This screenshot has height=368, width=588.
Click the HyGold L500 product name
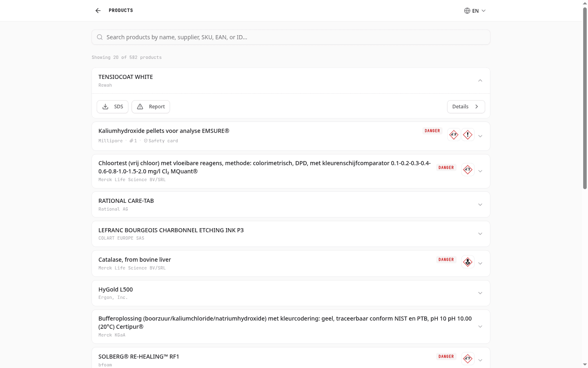pyautogui.click(x=116, y=289)
